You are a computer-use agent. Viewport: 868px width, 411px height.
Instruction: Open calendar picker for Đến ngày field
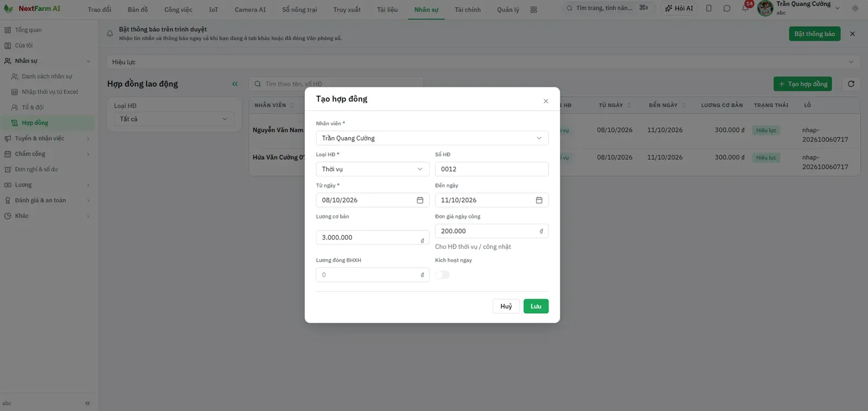click(x=539, y=200)
